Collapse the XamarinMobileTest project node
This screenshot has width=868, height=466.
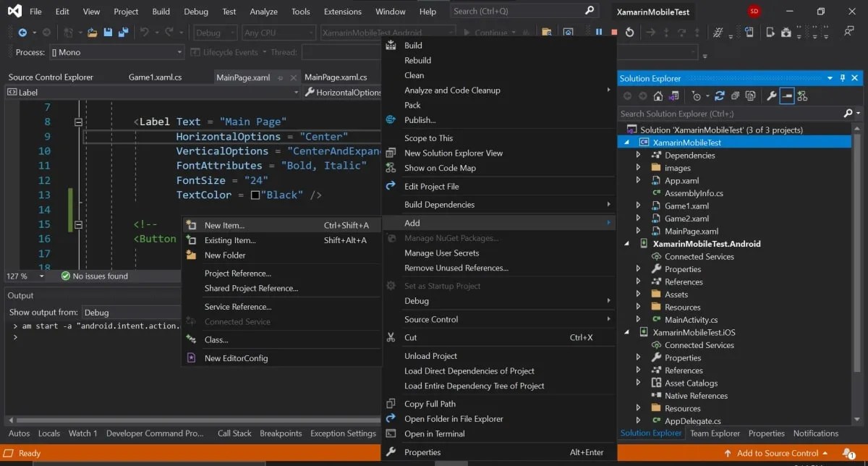[626, 142]
